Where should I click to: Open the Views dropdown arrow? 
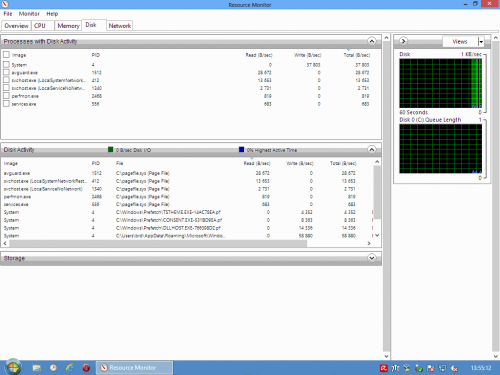[481, 42]
